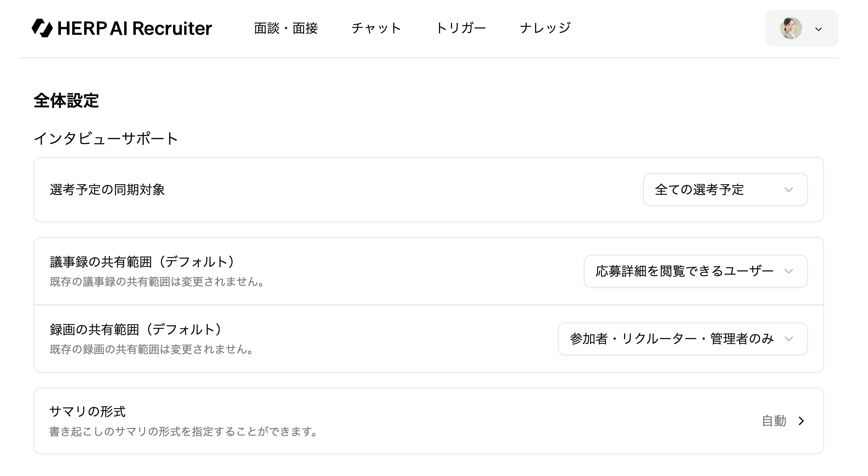Click the 自動 value in summary format
This screenshot has width=868, height=476.
[x=774, y=421]
